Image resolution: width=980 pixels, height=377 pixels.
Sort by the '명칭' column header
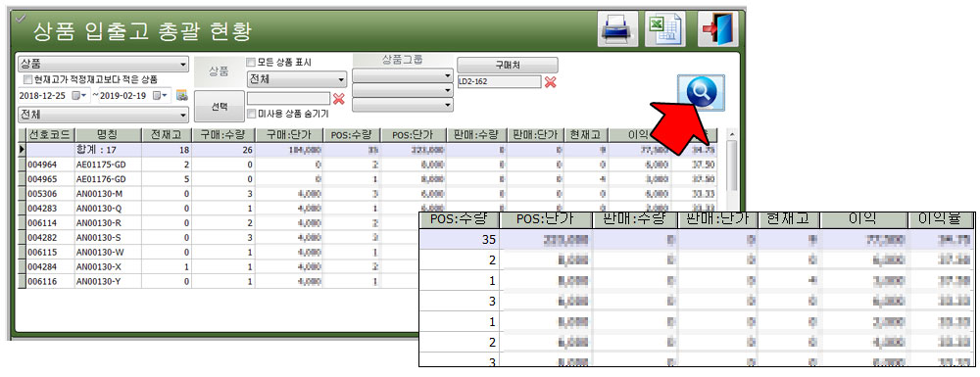[x=108, y=135]
